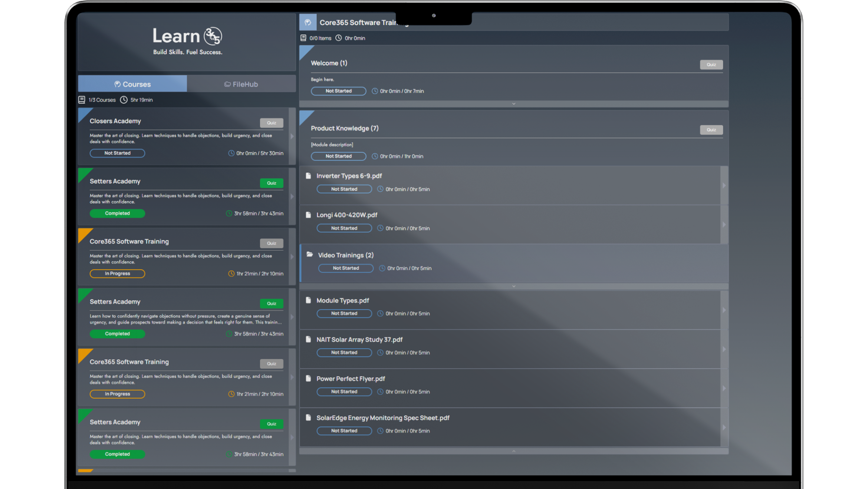Select the Courses tab
This screenshot has width=868, height=489.
point(133,84)
